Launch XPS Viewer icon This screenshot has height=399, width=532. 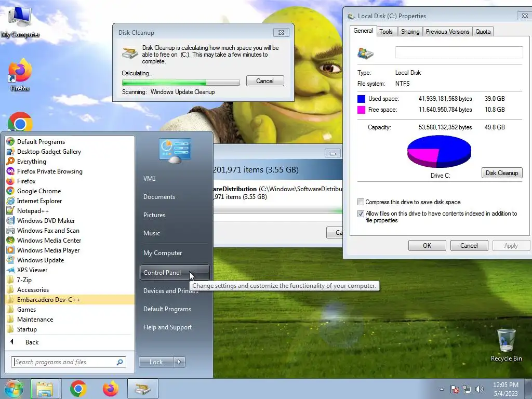click(x=10, y=270)
